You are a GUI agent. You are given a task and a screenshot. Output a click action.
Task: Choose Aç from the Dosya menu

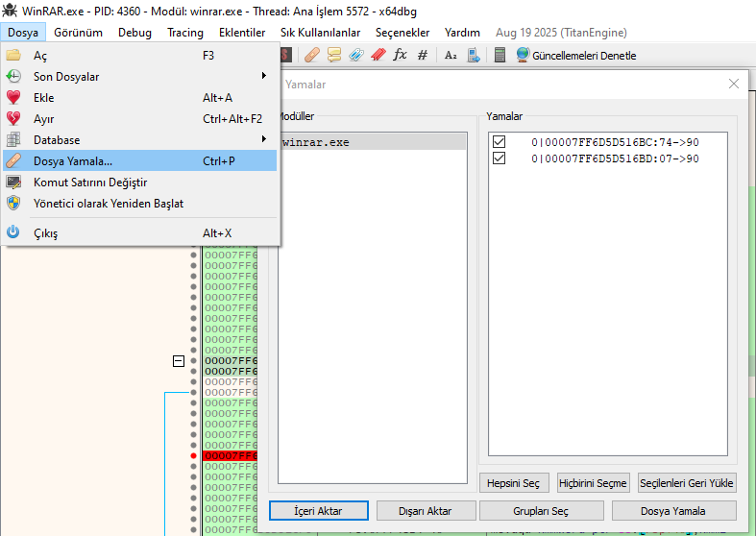click(x=140, y=55)
